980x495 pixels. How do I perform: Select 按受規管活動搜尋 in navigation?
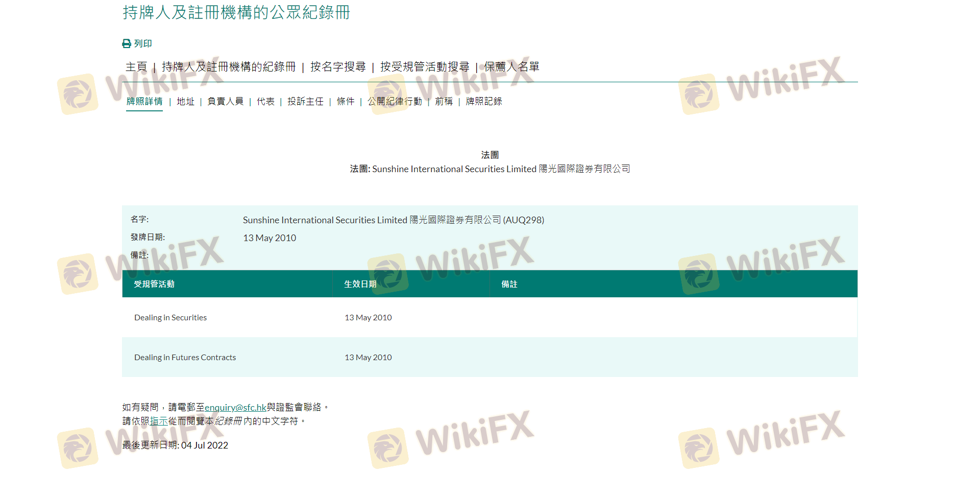(x=425, y=67)
